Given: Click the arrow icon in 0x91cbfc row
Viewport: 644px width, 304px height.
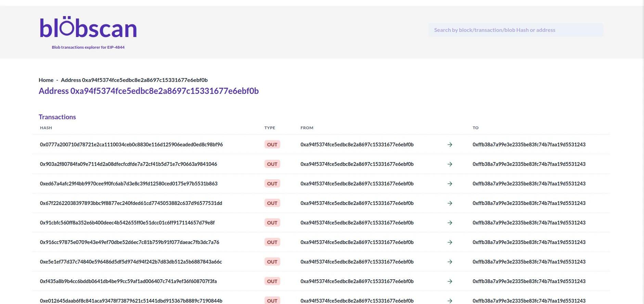Looking at the screenshot, I should click(x=450, y=223).
